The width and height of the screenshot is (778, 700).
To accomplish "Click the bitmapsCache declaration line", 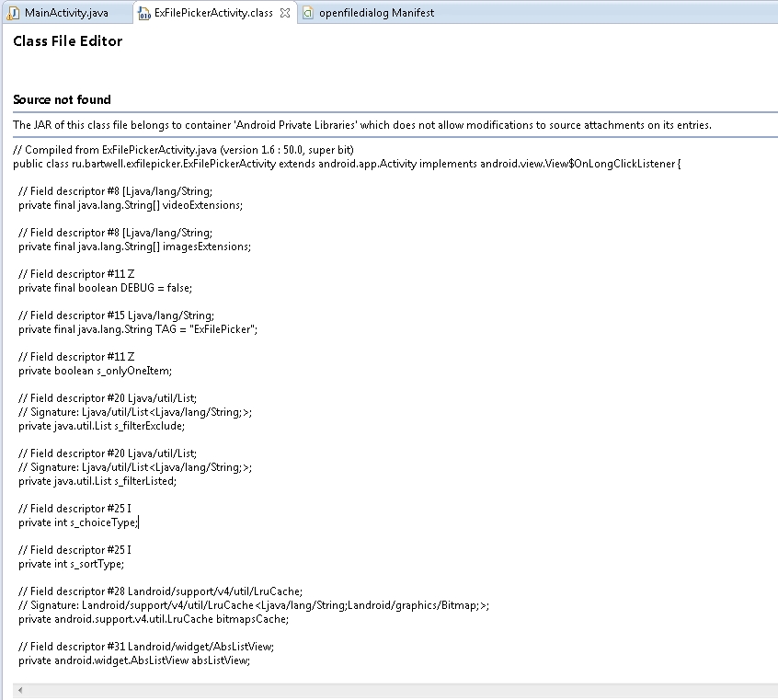I will (x=154, y=619).
